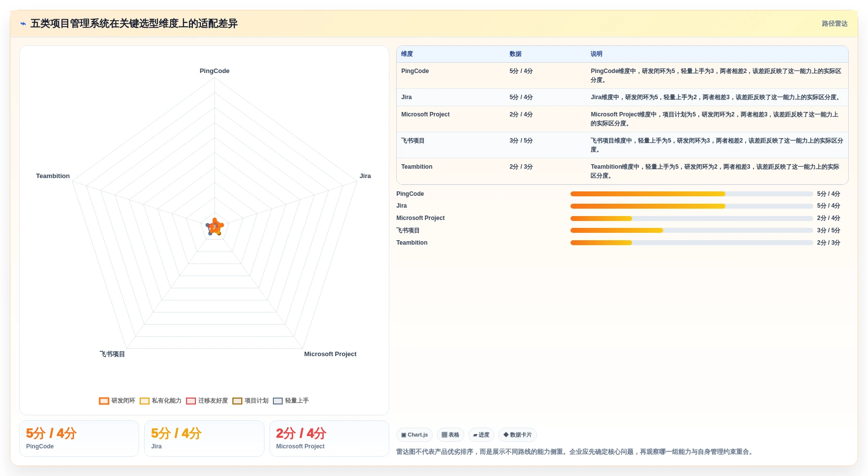868x476 pixels.
Task: Click 3分 / 5分 in the 飞书项目 table row
Action: coord(521,141)
